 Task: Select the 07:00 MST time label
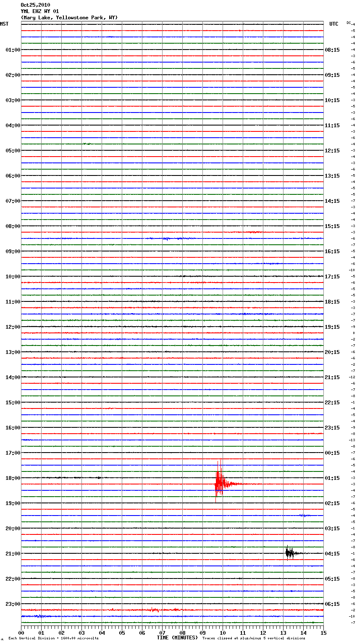point(13,201)
